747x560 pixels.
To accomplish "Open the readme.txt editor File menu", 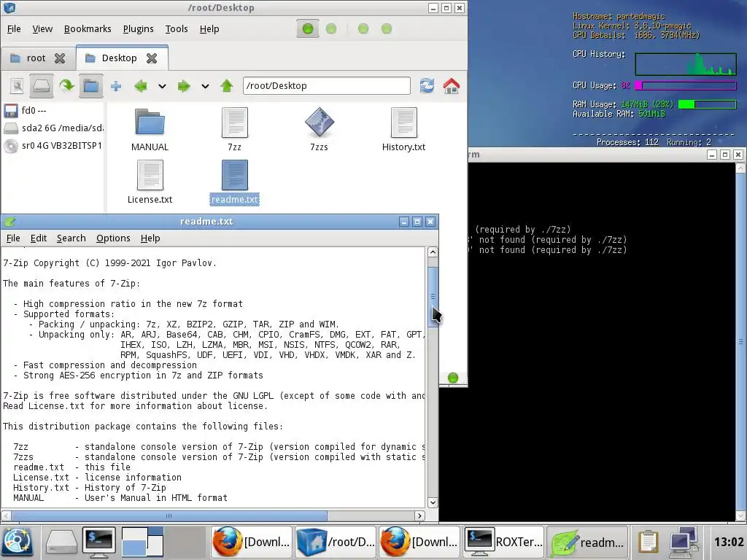I will click(x=13, y=238).
